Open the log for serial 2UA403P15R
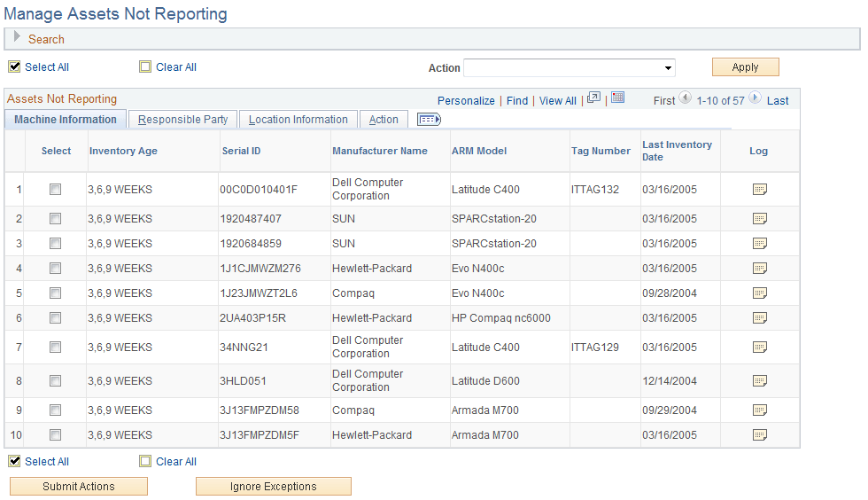 click(760, 318)
